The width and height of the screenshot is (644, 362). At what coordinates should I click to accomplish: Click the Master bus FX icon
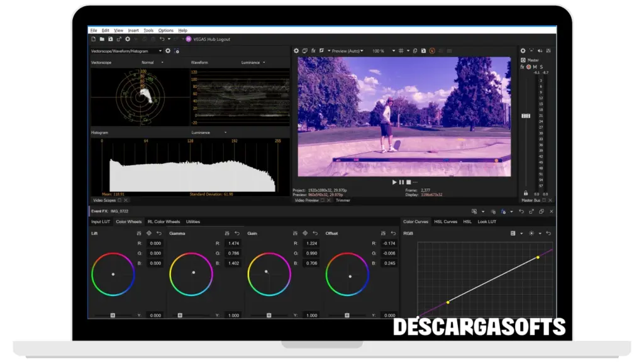coord(523,67)
